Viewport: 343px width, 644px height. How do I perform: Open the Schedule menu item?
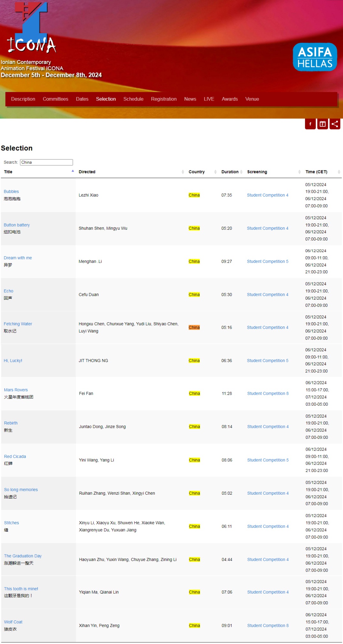click(x=133, y=99)
